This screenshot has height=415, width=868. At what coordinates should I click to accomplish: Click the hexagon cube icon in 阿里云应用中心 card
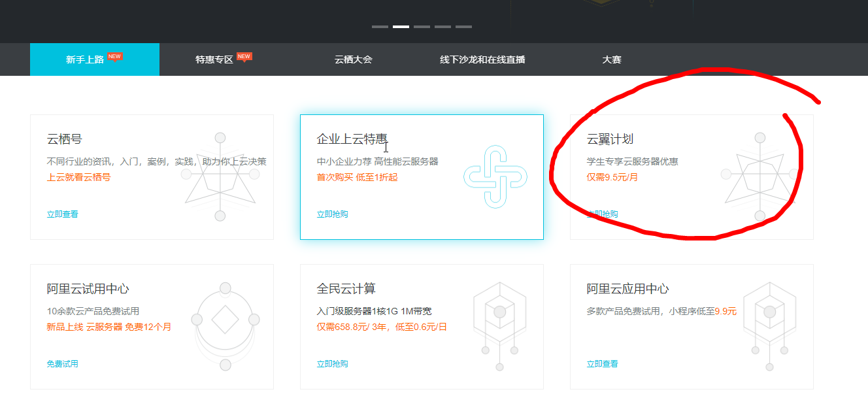pyautogui.click(x=769, y=325)
